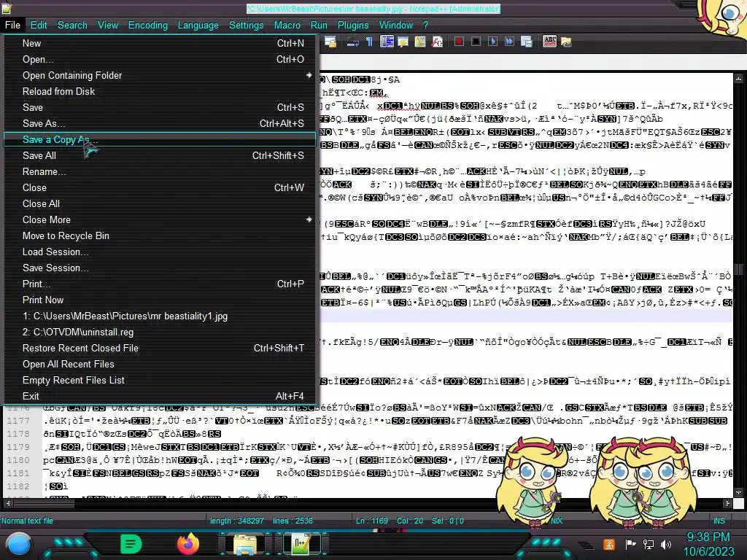
Task: Open volume speaker tray icon
Action: pyautogui.click(x=666, y=544)
